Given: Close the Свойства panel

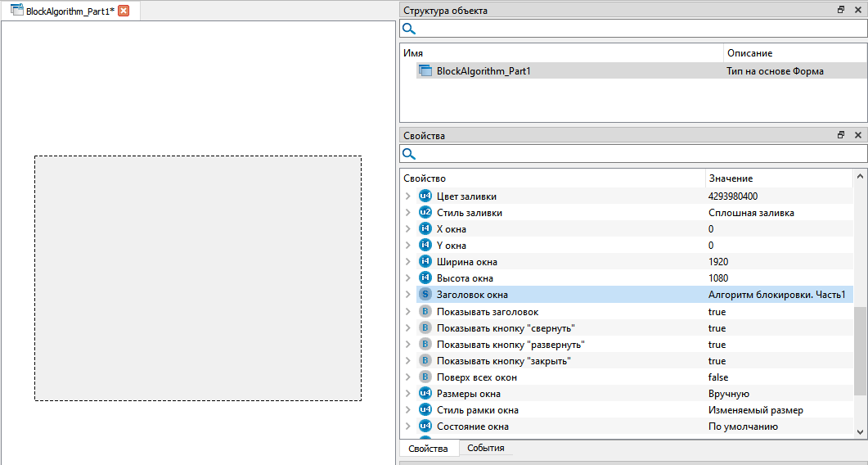Looking at the screenshot, I should 857,135.
